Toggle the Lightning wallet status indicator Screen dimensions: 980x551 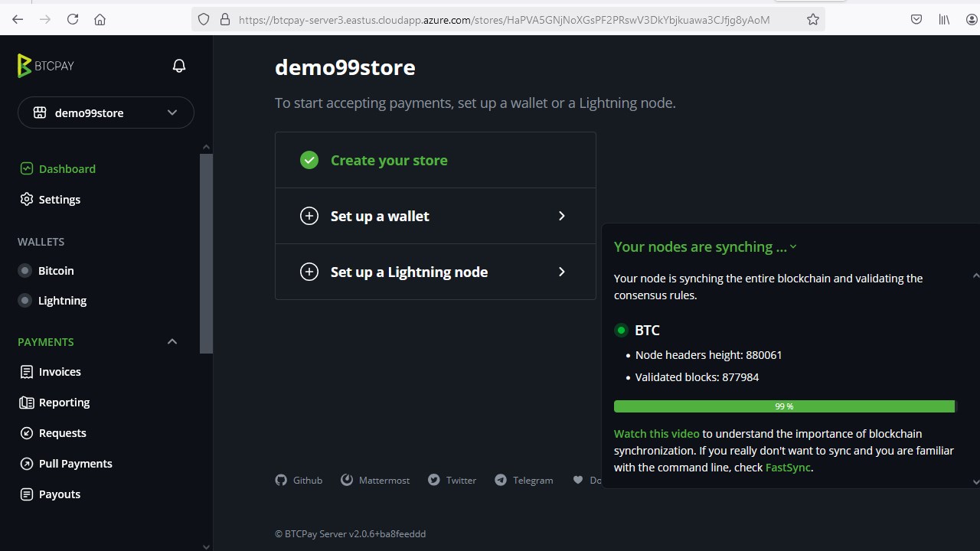[25, 301]
